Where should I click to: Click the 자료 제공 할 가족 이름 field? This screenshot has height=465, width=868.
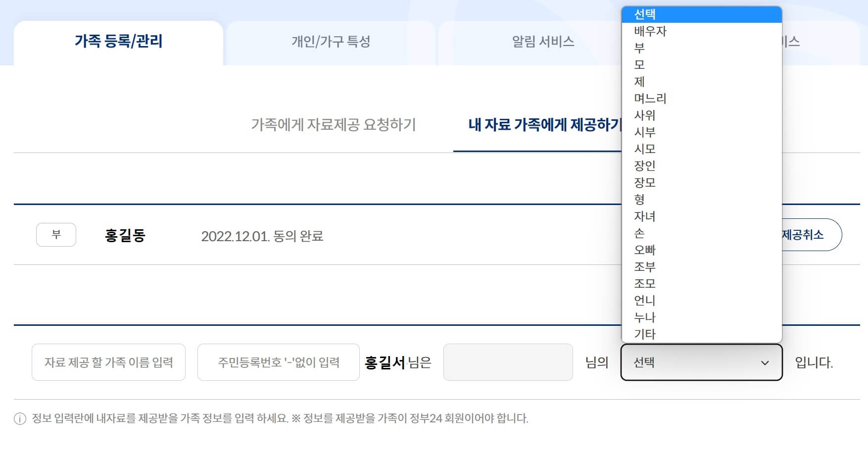coord(108,362)
